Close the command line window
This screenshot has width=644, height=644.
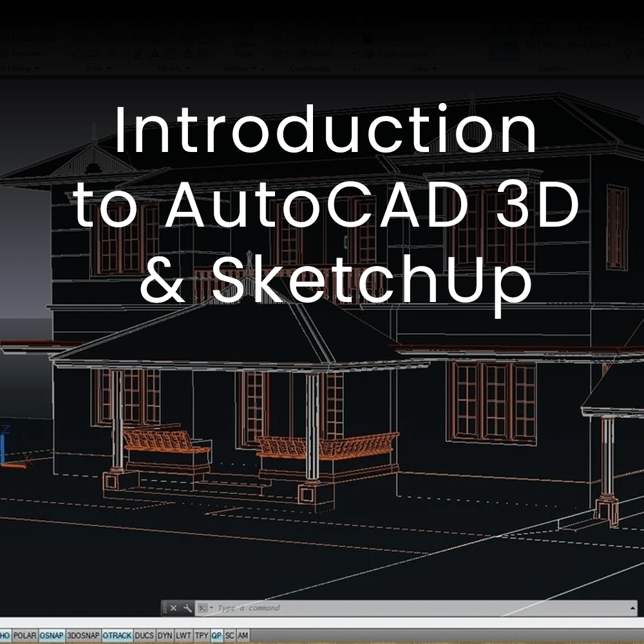point(174,608)
